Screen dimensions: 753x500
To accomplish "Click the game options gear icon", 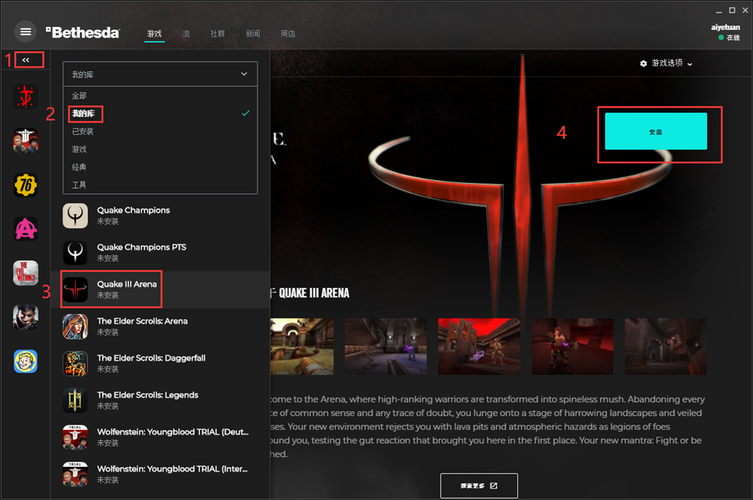I will [643, 63].
